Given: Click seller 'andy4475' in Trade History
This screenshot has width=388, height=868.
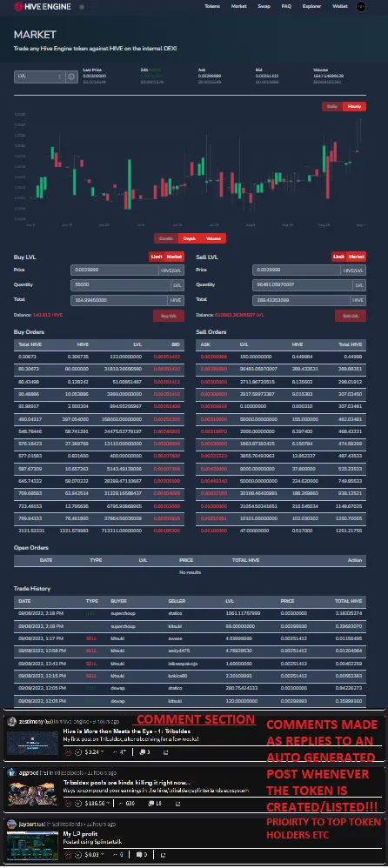Looking at the screenshot, I should (x=177, y=651).
